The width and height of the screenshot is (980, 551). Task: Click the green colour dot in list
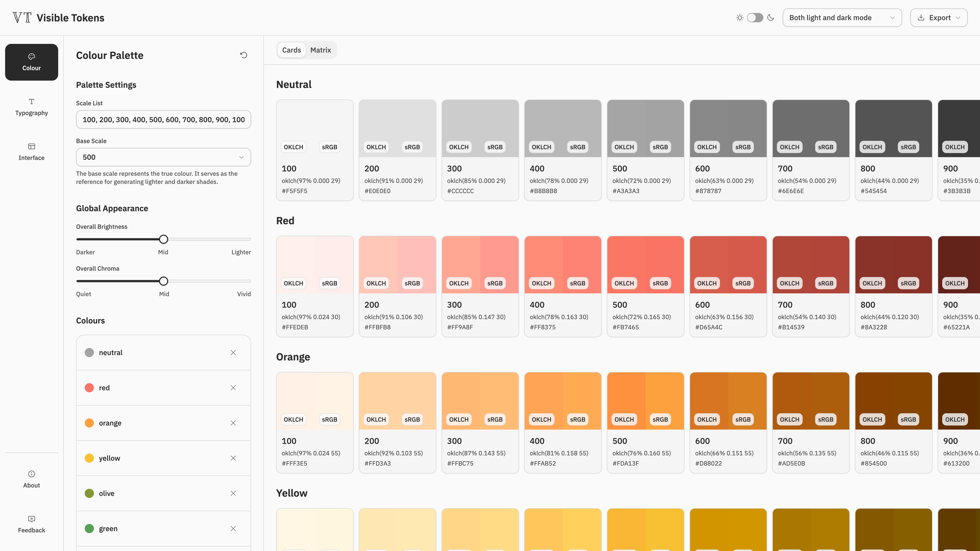(89, 529)
